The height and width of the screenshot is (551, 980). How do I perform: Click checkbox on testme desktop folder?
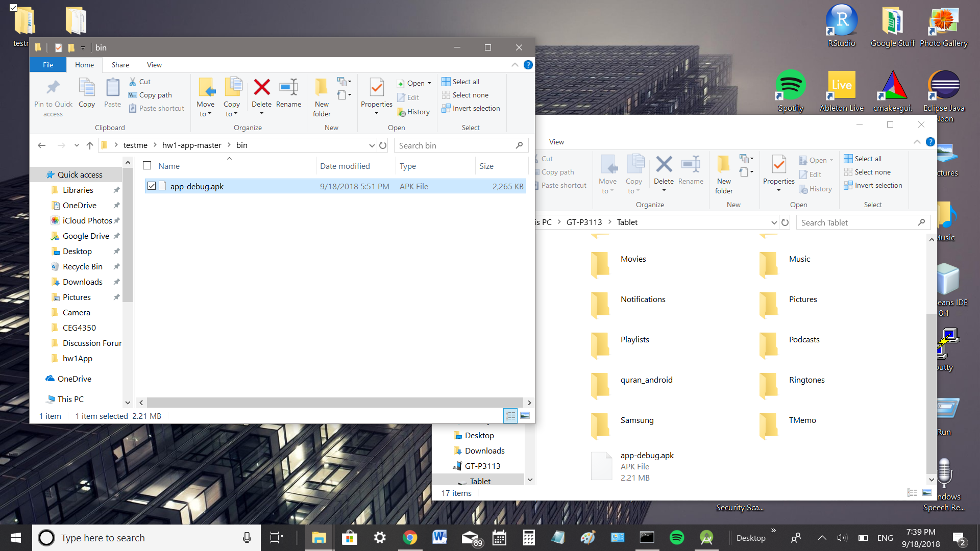(13, 8)
